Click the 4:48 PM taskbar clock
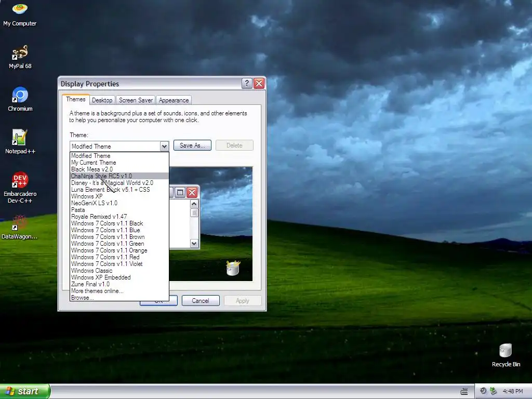This screenshot has width=532, height=399. click(513, 391)
